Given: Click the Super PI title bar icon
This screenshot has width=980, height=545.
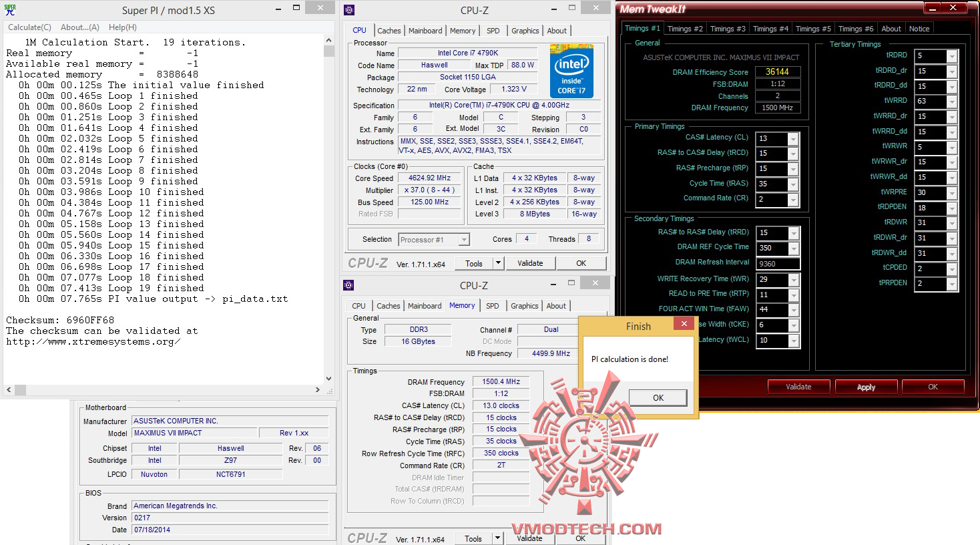Looking at the screenshot, I should point(10,10).
